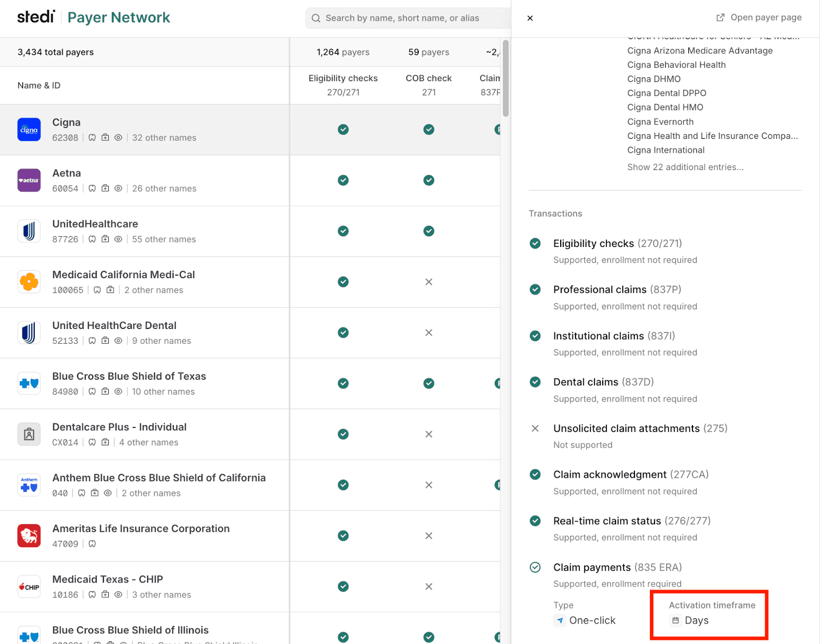Click the payer table vertical scrollbar

click(x=506, y=78)
